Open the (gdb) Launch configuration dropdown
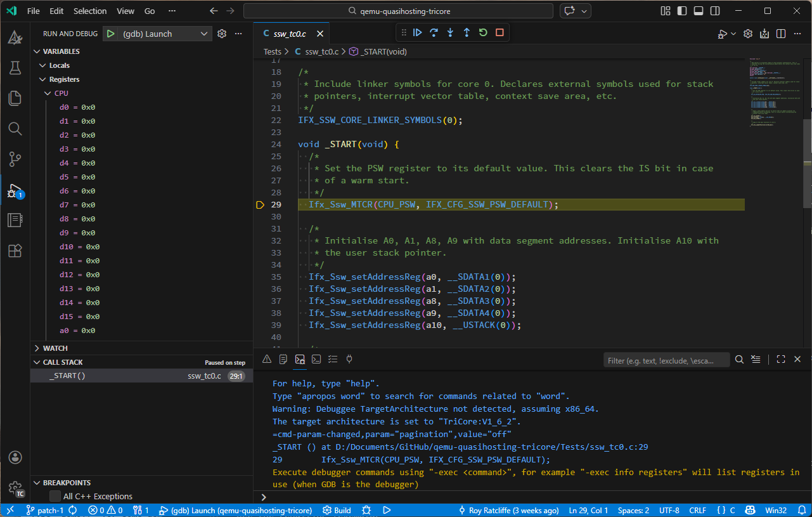This screenshot has height=517, width=812. click(205, 34)
